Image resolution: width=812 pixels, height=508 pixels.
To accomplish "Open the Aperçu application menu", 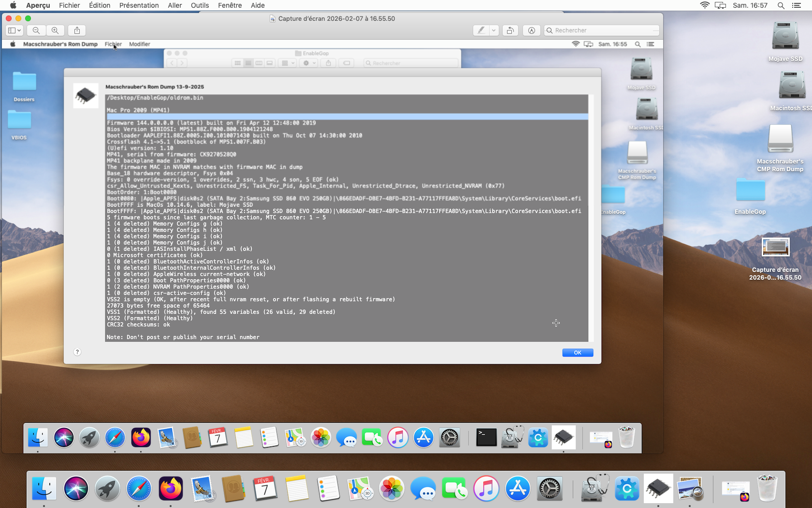I will pyautogui.click(x=38, y=5).
